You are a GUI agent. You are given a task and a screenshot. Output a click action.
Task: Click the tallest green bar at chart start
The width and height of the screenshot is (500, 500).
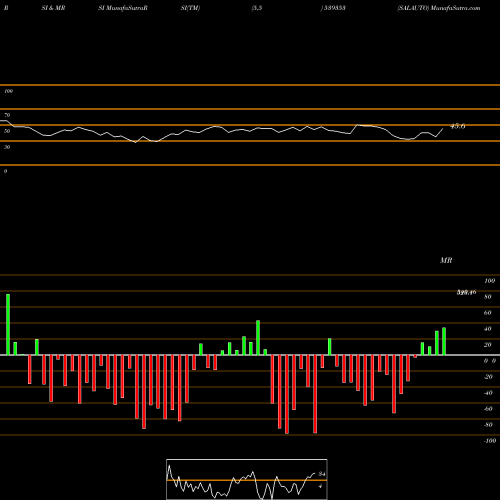(x=8, y=325)
